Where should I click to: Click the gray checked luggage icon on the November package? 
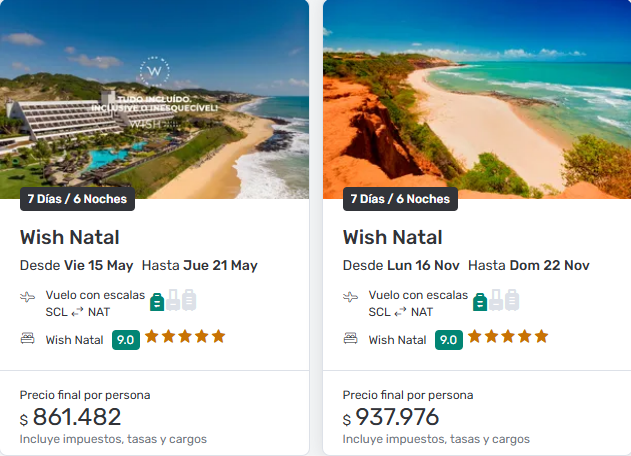pyautogui.click(x=512, y=299)
